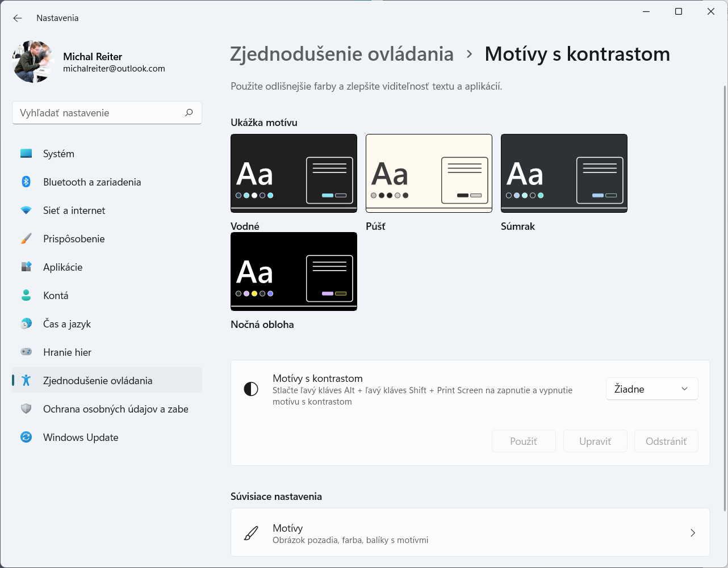
Task: Click the Hranie hier gamepad icon
Action: (26, 352)
